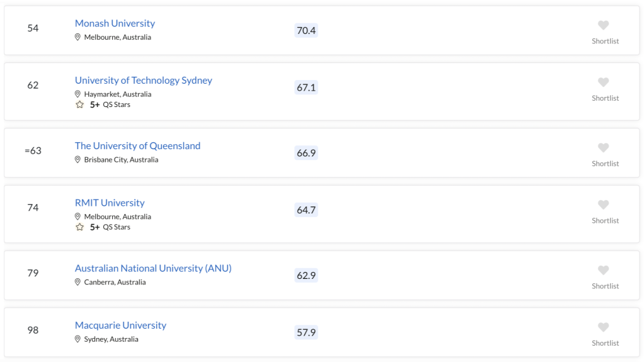Screen dimensions: 644x362
Task: Open Macquarie University profile link
Action: coord(120,325)
